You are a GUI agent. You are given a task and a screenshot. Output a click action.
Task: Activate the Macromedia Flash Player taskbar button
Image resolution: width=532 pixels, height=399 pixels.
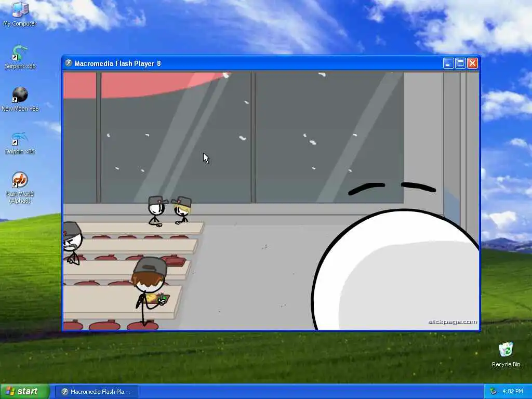pos(96,392)
